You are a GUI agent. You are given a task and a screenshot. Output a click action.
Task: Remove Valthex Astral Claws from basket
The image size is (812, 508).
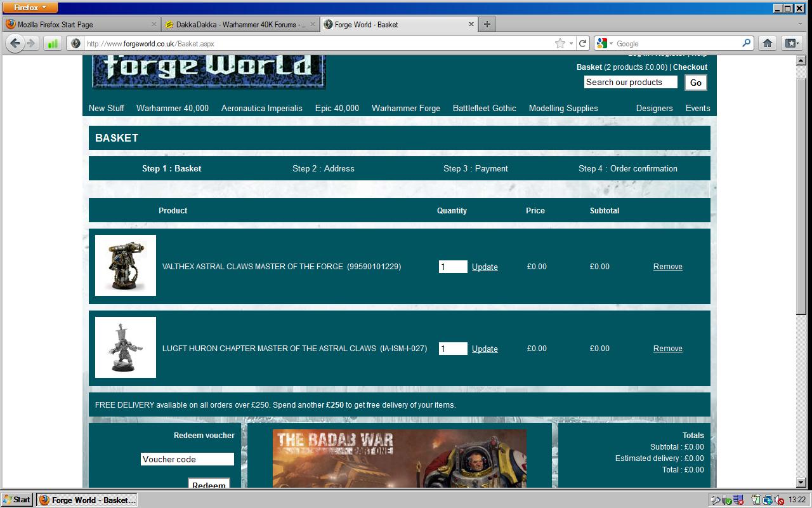[667, 267]
